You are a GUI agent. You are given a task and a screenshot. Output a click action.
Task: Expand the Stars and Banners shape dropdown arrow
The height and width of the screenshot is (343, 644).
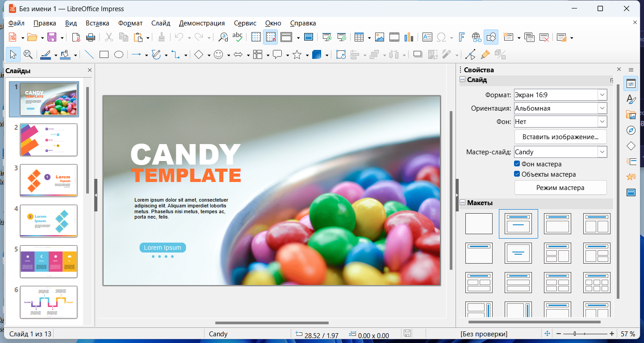point(307,55)
